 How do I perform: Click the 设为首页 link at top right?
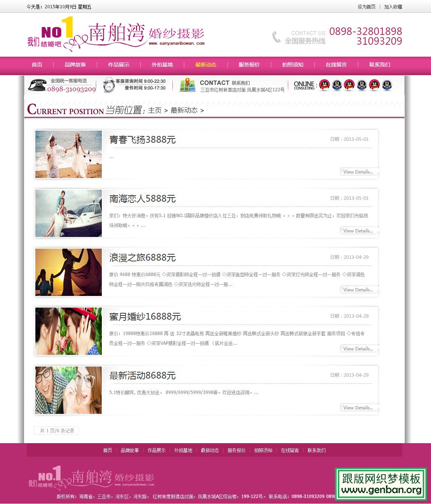[x=366, y=7]
